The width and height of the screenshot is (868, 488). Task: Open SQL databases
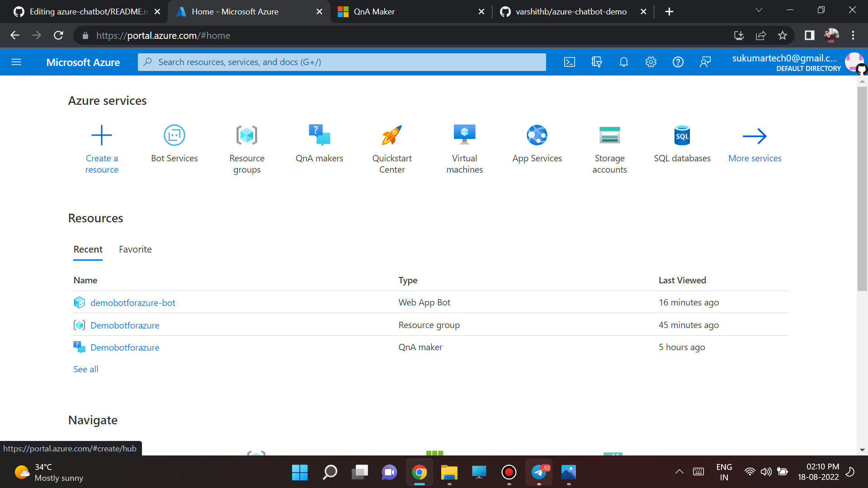tap(682, 145)
